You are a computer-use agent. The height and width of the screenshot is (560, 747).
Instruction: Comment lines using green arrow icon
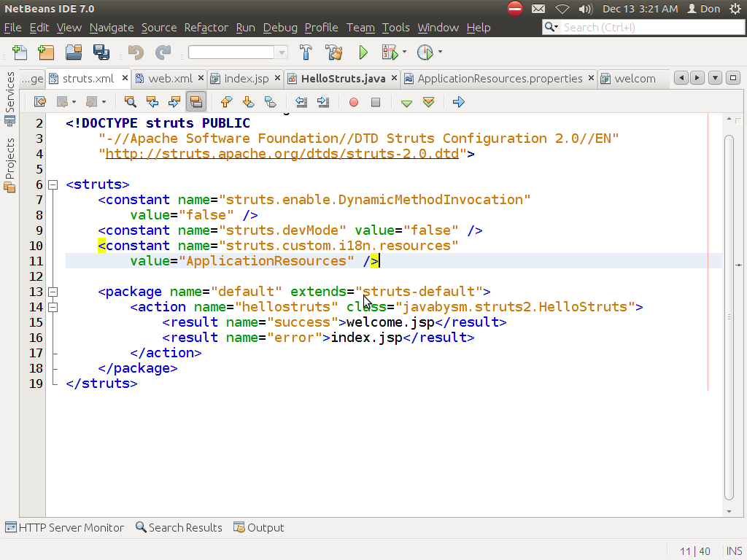click(406, 102)
